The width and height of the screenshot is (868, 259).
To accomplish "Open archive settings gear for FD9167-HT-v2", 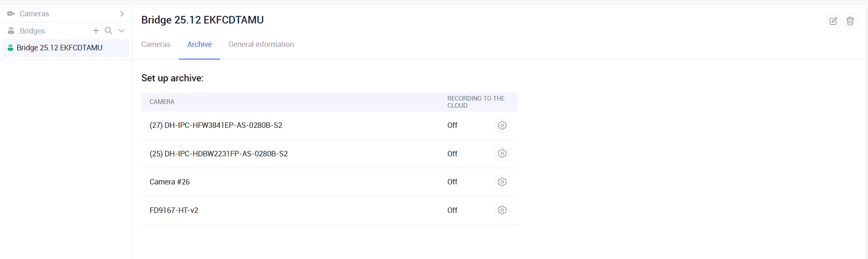I will pyautogui.click(x=502, y=210).
